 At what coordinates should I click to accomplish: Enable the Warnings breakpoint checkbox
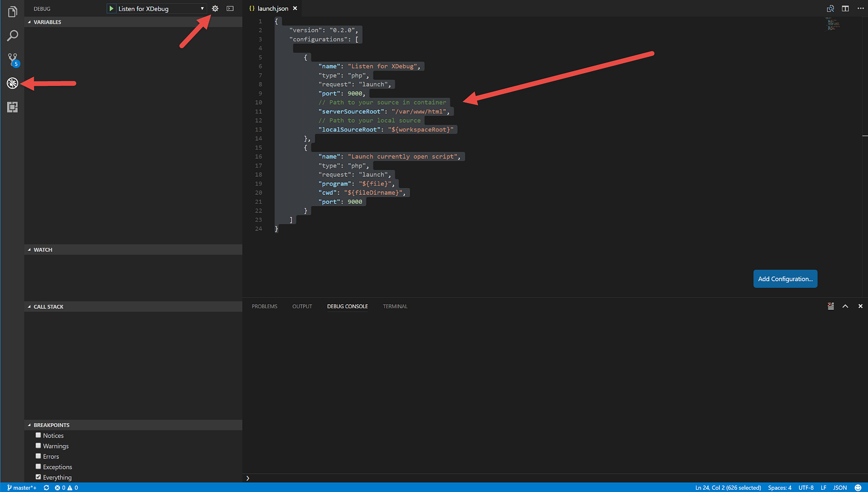(x=39, y=446)
